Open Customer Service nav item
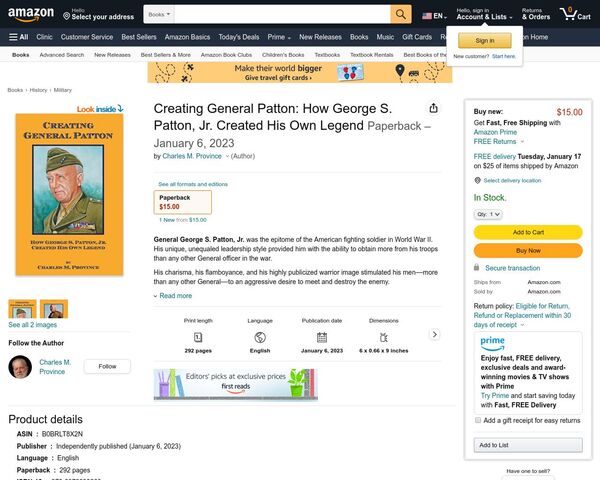600x480 pixels. click(87, 37)
